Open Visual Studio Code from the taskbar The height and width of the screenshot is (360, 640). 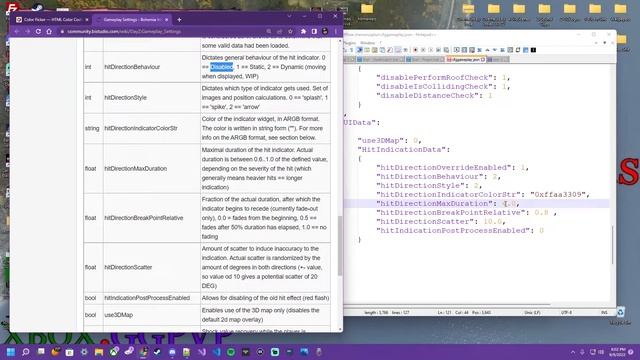(216, 351)
